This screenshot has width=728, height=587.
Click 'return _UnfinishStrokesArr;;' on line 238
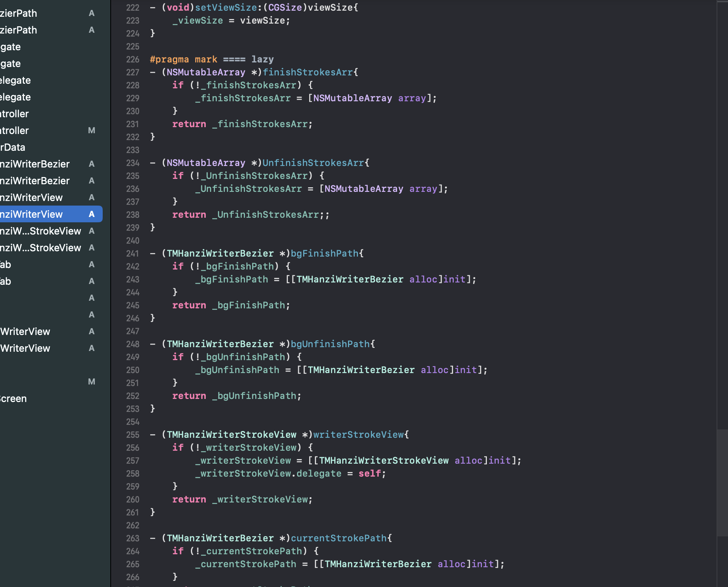(x=251, y=215)
